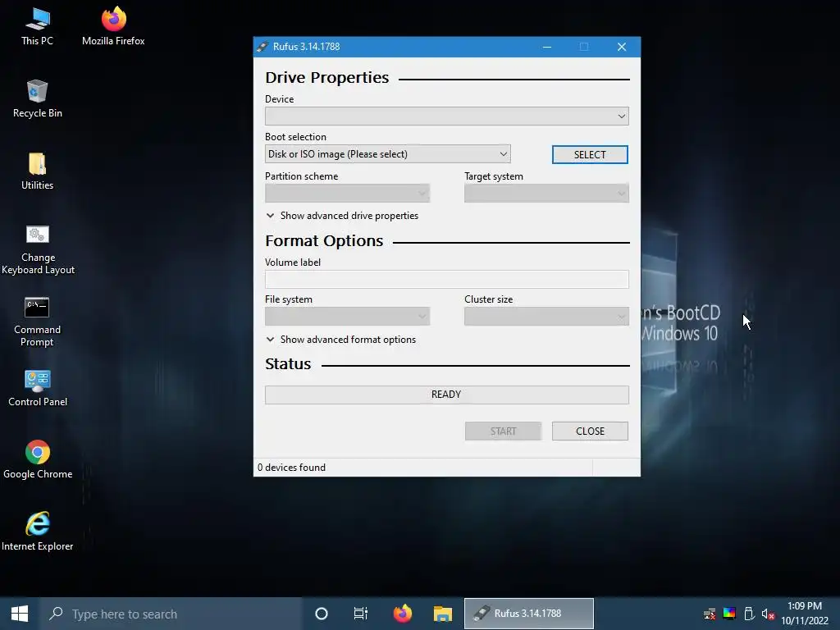Open Internet Explorer desktop icon
The height and width of the screenshot is (630, 840).
[x=38, y=532]
